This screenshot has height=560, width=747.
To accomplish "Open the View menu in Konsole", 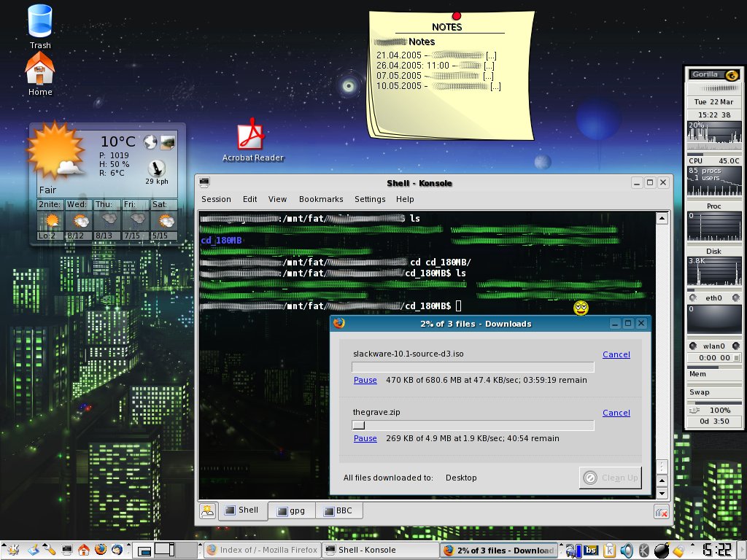I will click(277, 199).
